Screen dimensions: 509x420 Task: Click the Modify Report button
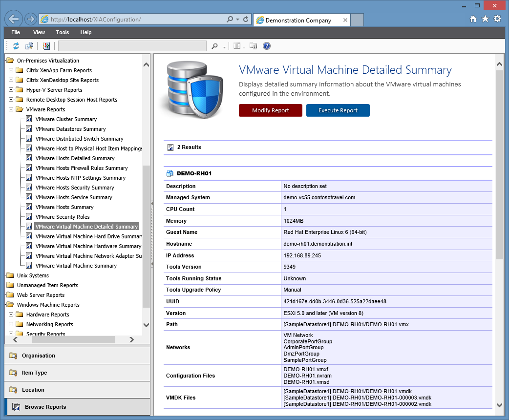pos(270,110)
